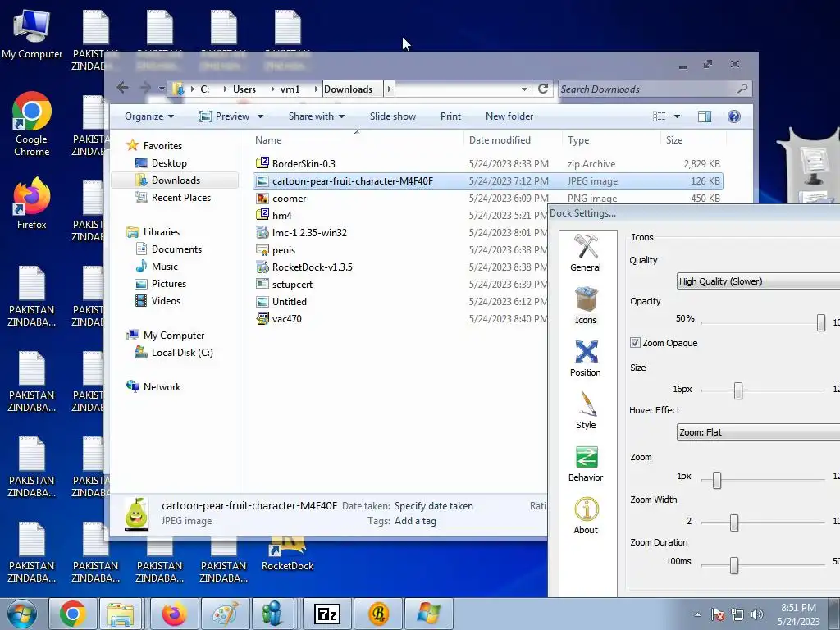Open Quality dropdown showing High Quality (Slower)
The width and height of the screenshot is (840, 630).
757,281
